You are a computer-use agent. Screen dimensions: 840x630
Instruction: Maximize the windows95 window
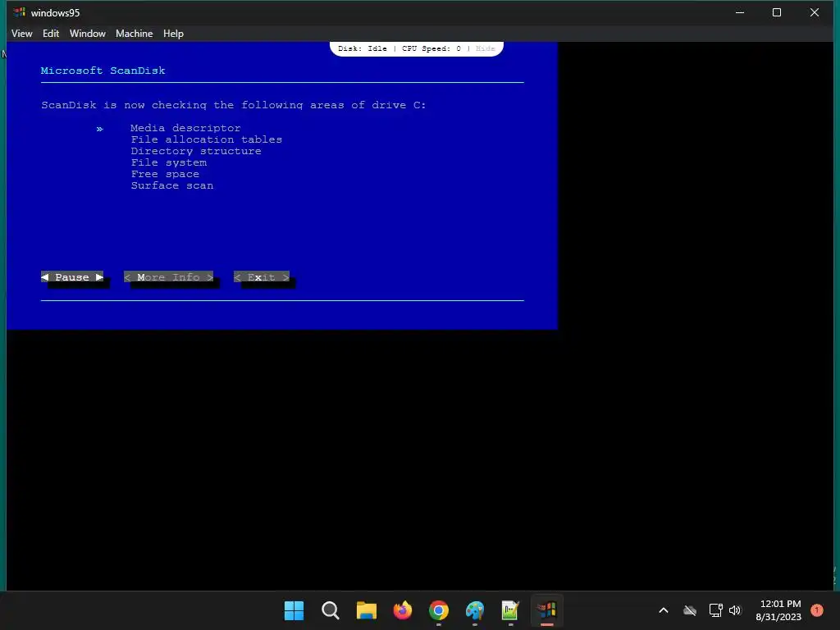pyautogui.click(x=777, y=12)
